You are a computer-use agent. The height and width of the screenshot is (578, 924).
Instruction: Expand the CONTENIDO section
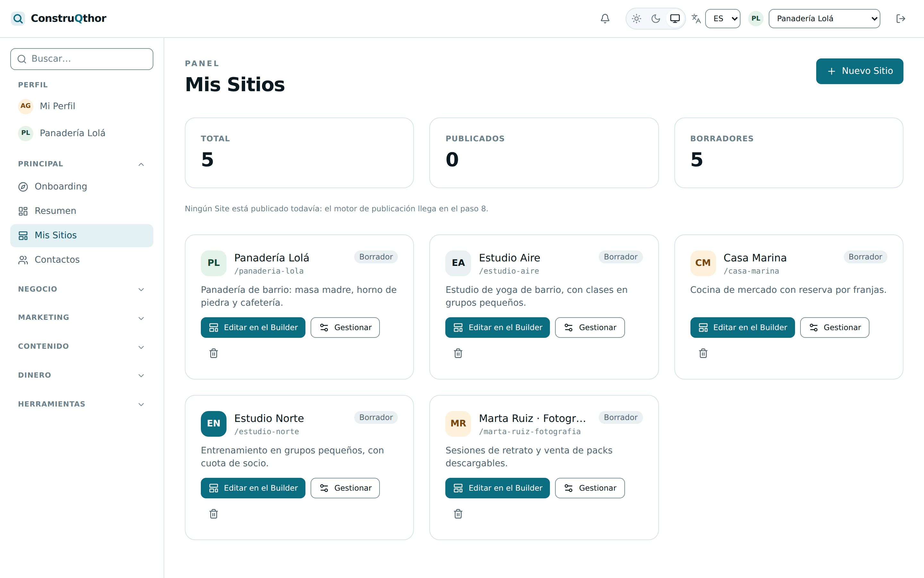pyautogui.click(x=82, y=347)
